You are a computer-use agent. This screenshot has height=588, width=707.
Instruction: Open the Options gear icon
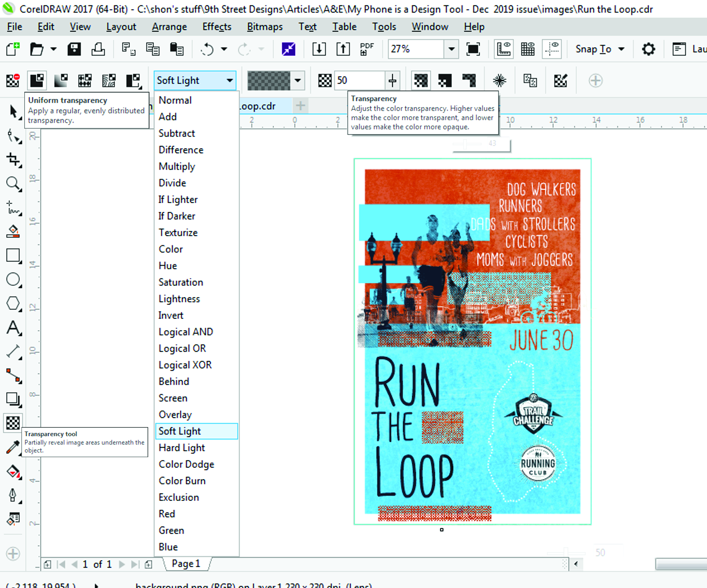pos(648,49)
